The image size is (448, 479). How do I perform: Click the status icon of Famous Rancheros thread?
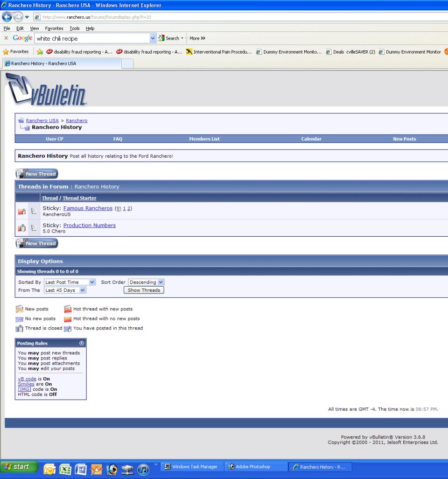21,211
